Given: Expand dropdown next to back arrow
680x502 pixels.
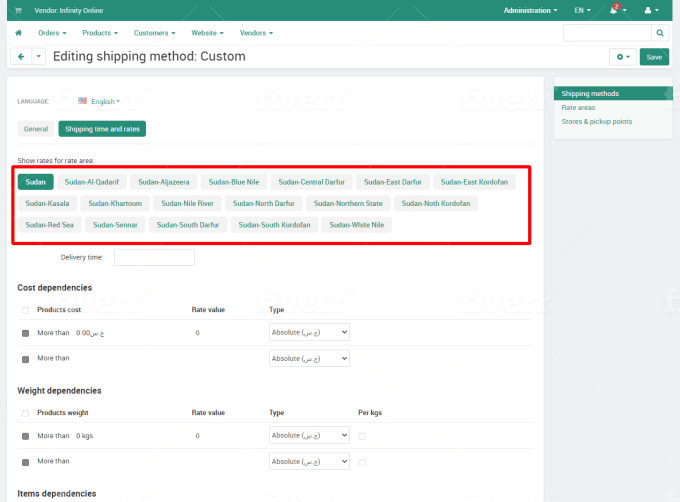Looking at the screenshot, I should 39,56.
